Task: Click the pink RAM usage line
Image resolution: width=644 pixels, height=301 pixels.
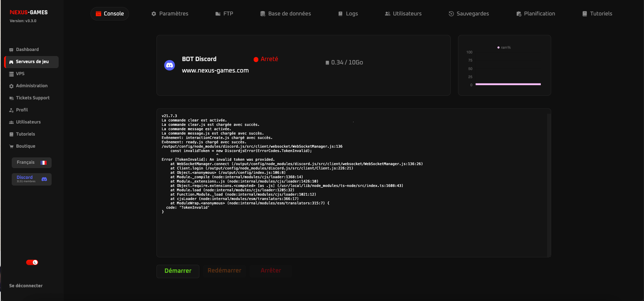Action: click(508, 84)
